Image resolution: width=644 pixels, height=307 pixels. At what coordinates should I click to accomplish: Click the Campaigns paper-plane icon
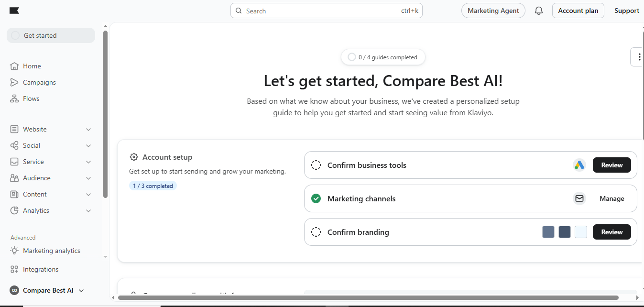click(14, 82)
